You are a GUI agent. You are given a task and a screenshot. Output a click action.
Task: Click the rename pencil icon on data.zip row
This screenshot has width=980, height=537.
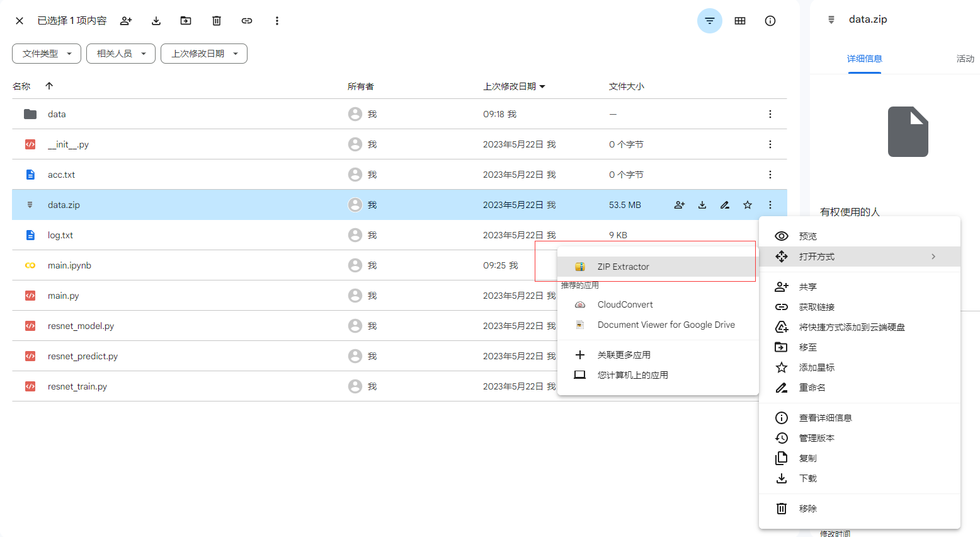(x=725, y=205)
